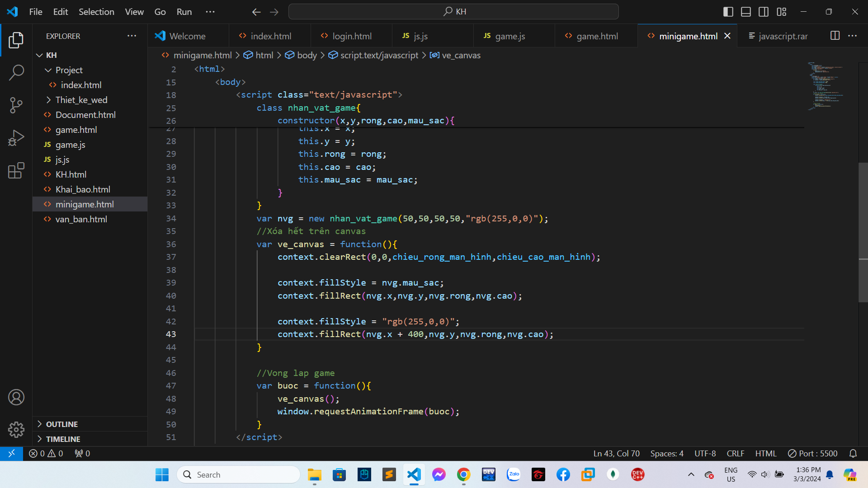Image resolution: width=868 pixels, height=488 pixels.
Task: Open the Search view in activity bar
Action: tap(16, 72)
